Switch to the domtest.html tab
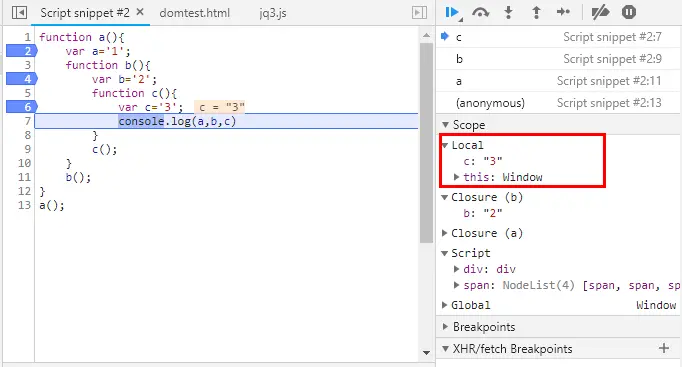 click(194, 13)
